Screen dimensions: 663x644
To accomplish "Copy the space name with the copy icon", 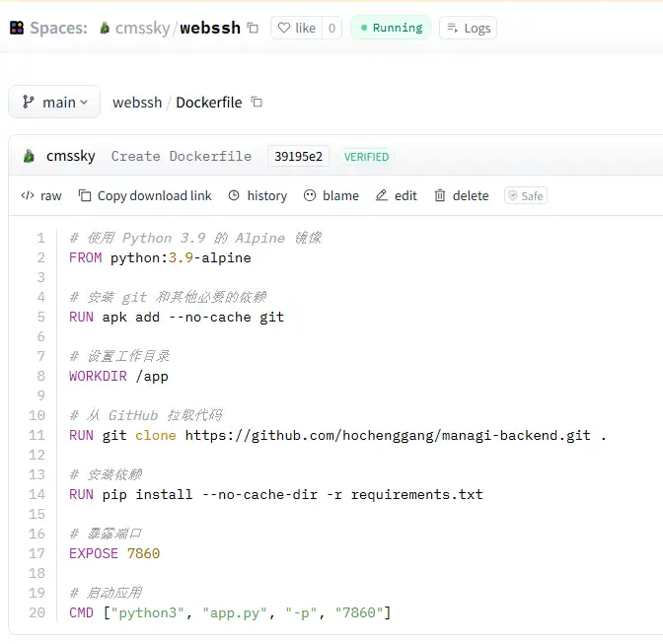I will (253, 28).
